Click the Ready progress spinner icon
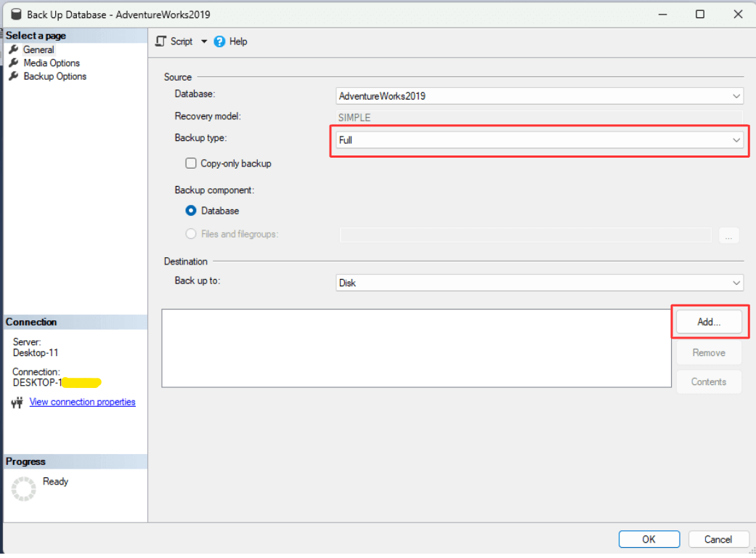 coord(23,489)
